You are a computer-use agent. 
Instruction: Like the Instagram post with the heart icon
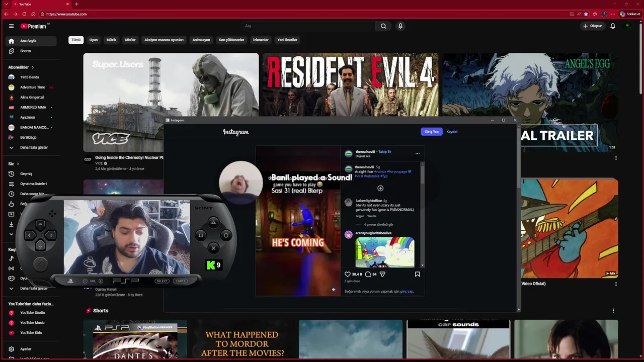pyautogui.click(x=347, y=274)
